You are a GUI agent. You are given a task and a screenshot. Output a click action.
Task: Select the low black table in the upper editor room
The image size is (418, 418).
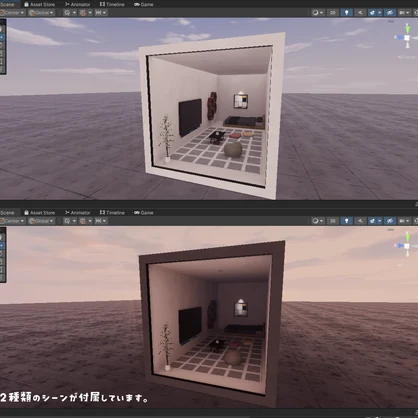pos(217,137)
